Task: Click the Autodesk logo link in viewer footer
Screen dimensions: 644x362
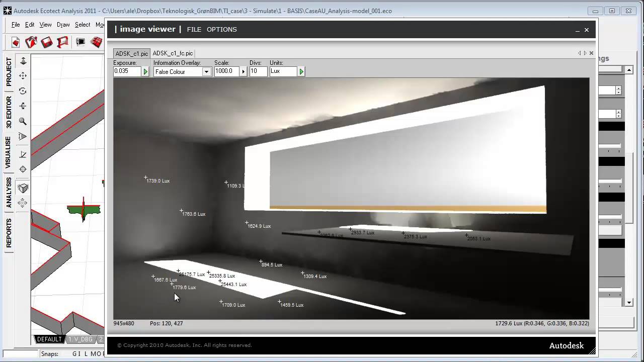Action: point(567,346)
